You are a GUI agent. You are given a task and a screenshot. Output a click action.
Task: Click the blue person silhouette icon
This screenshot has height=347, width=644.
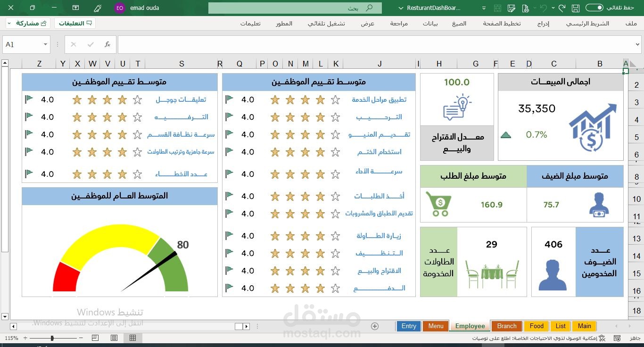click(x=552, y=275)
